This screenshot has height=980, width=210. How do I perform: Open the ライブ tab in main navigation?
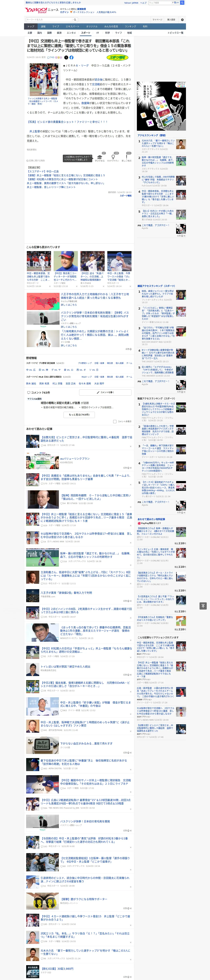[56, 27]
